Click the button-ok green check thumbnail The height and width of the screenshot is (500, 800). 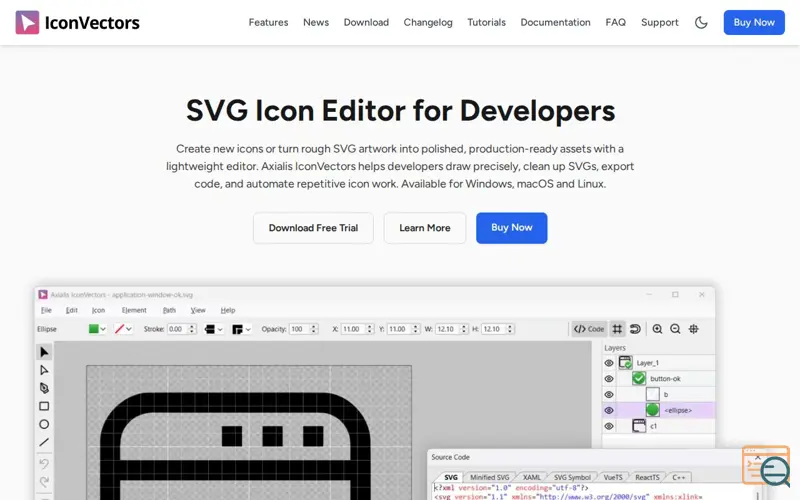(639, 379)
